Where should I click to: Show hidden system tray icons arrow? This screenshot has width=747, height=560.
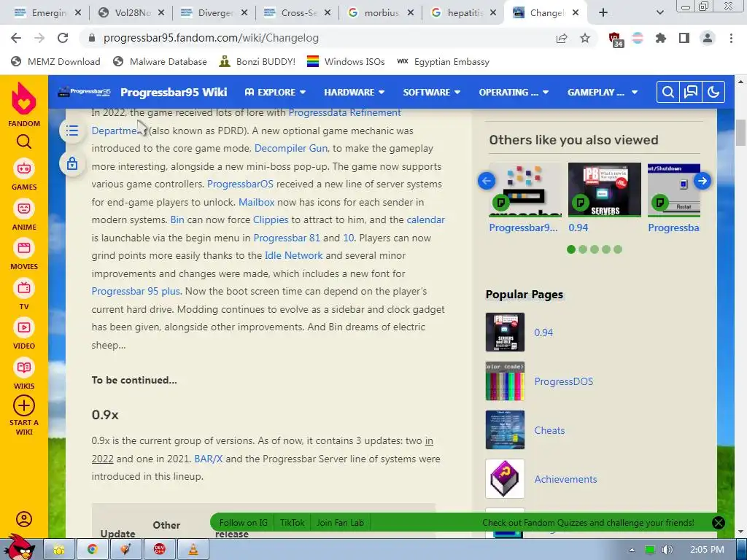tap(632, 550)
